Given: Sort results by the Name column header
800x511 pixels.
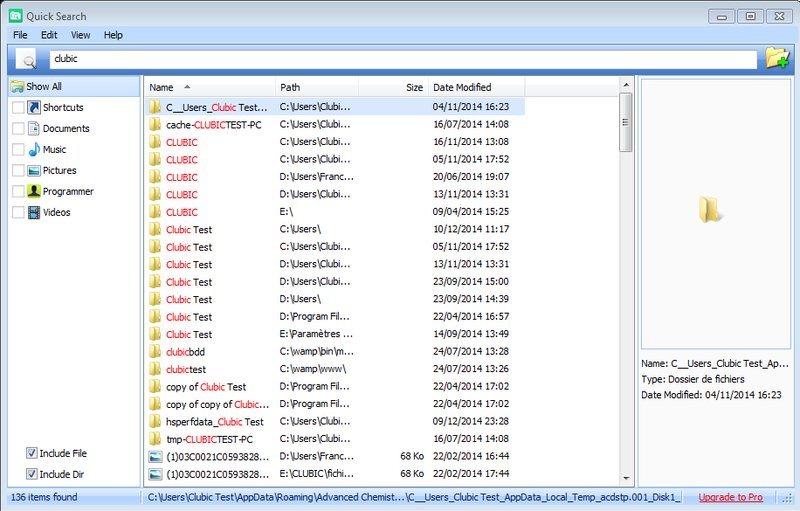Looking at the screenshot, I should pos(161,87).
